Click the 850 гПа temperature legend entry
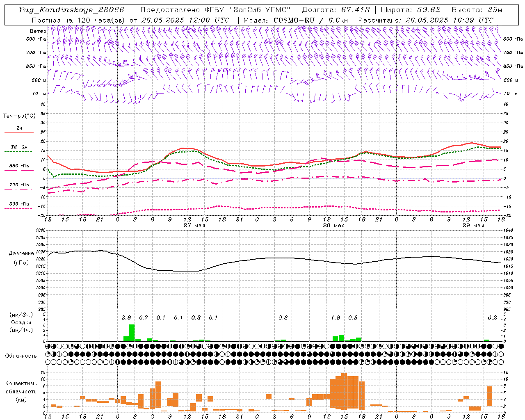This screenshot has height=420, width=525. tap(19, 166)
